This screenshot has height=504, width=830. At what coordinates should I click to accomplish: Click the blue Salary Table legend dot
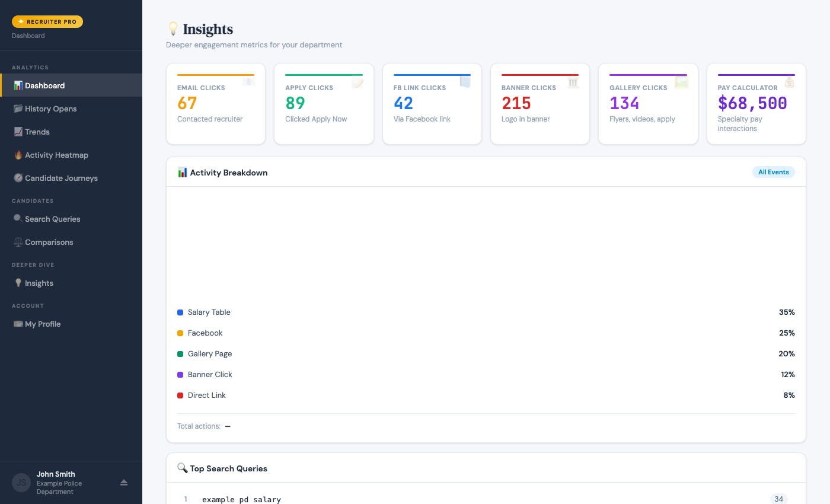pos(179,312)
